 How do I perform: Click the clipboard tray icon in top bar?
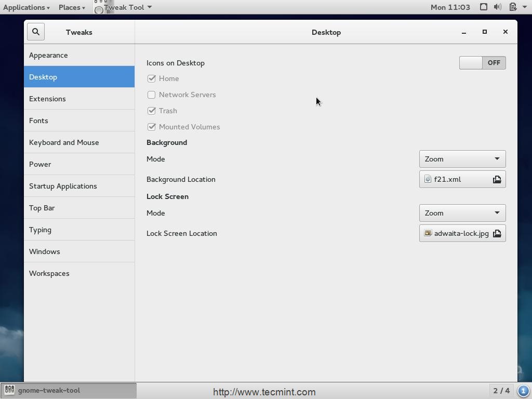(x=513, y=7)
